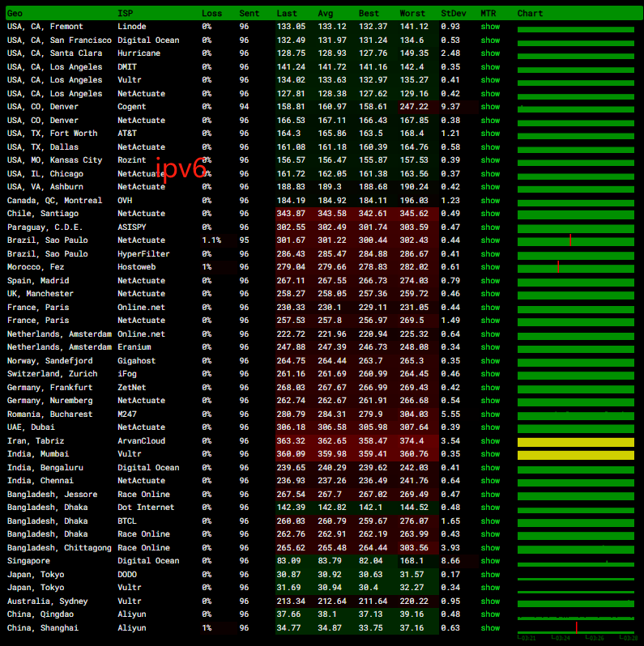This screenshot has height=646, width=644.
Task: Open show for Spain Madrid row
Action: pyautogui.click(x=490, y=281)
